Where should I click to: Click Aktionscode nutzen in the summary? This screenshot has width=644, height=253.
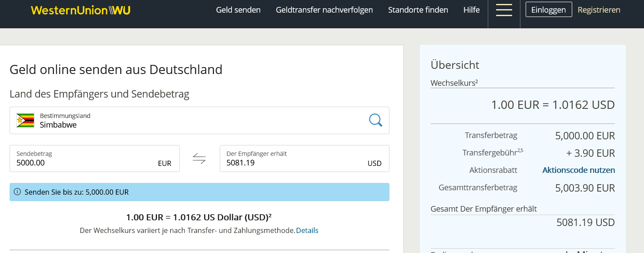pos(578,170)
